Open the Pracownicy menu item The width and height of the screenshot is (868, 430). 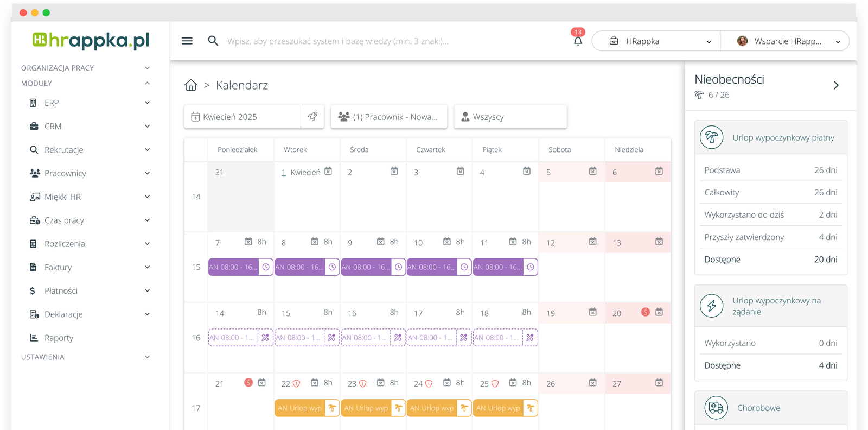66,173
